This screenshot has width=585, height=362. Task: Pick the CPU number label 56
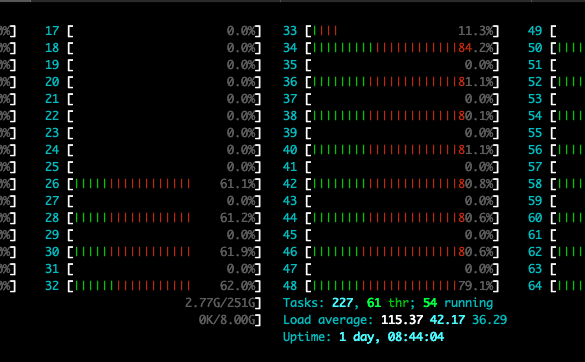click(x=535, y=150)
